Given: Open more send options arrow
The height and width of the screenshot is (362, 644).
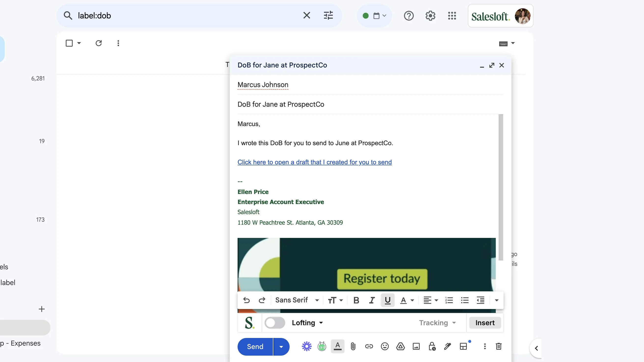Looking at the screenshot, I should (x=281, y=347).
